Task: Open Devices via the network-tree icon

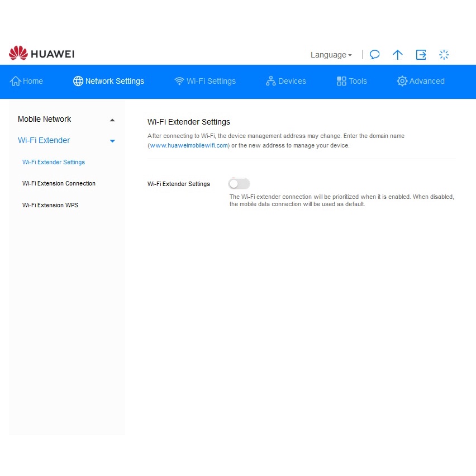Action: click(271, 81)
